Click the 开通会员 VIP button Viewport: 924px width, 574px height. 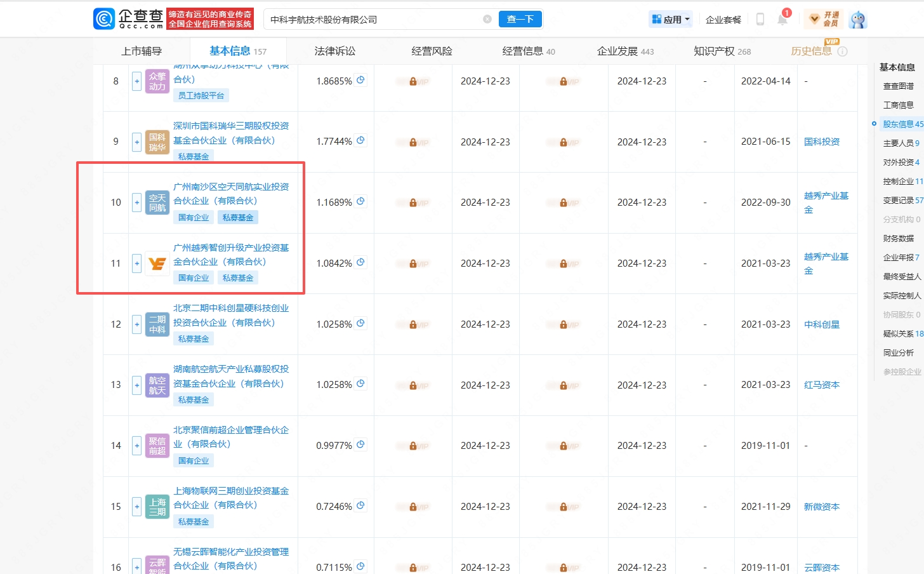click(x=824, y=19)
